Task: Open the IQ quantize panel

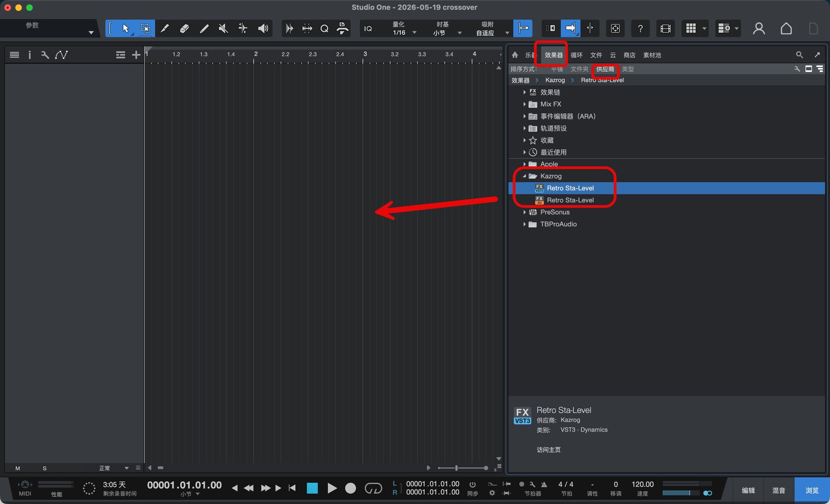Action: pyautogui.click(x=368, y=29)
